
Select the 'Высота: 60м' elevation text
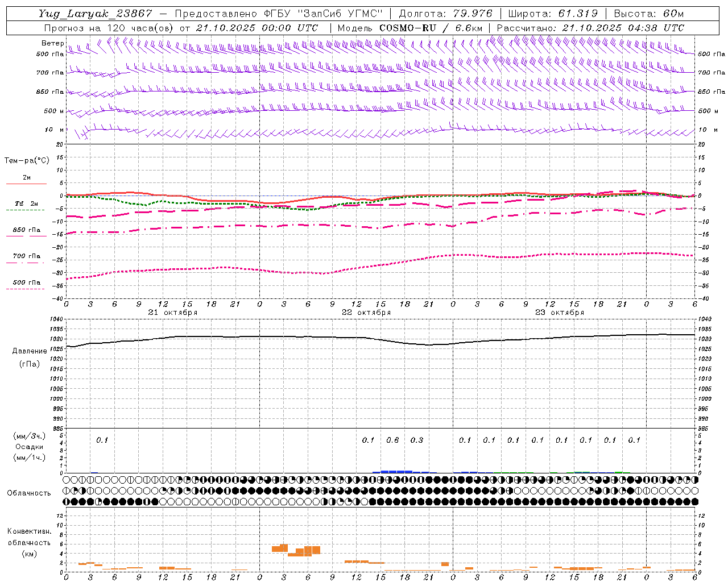tap(649, 14)
